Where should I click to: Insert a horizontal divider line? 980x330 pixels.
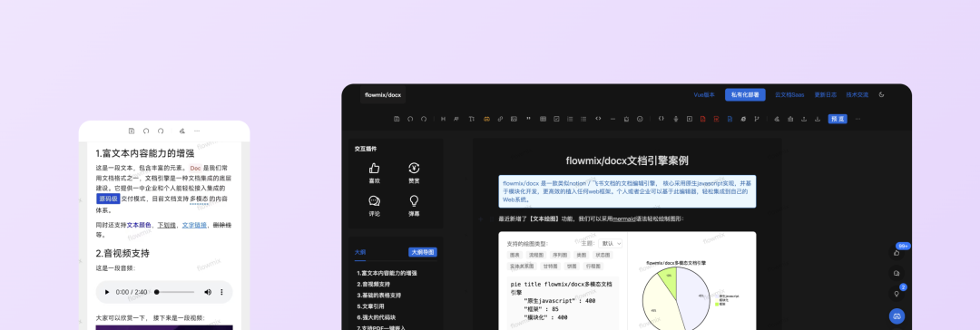point(613,119)
